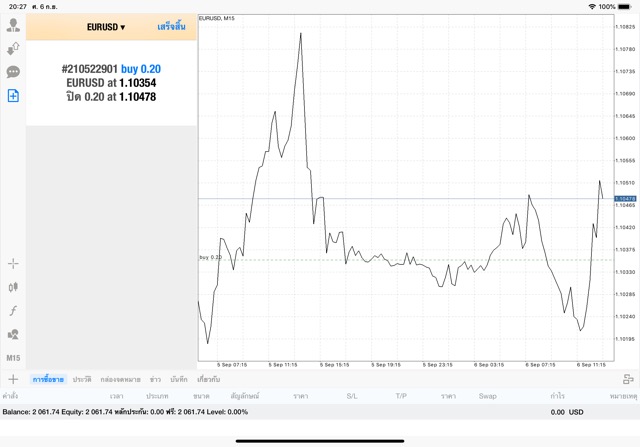Expand the EURUSD symbol dropdown

tap(105, 27)
